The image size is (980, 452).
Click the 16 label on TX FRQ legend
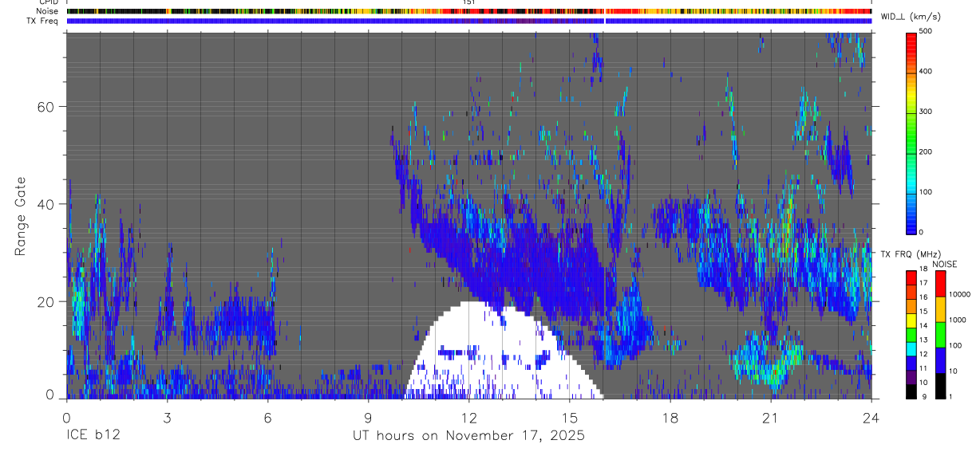click(x=924, y=297)
